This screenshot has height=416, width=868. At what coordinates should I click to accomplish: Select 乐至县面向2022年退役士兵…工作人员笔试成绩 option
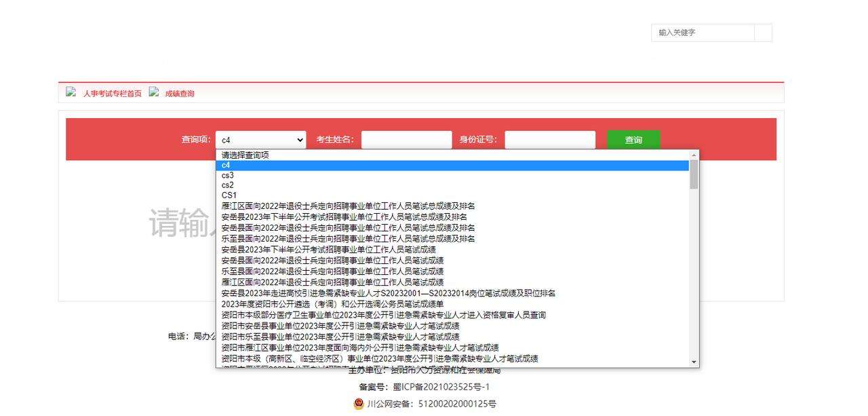pyautogui.click(x=452, y=271)
